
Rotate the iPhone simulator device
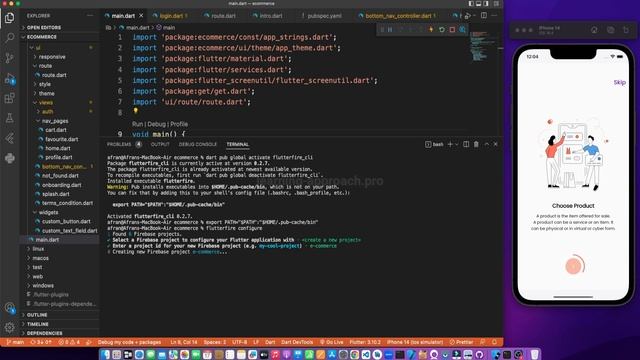[626, 30]
